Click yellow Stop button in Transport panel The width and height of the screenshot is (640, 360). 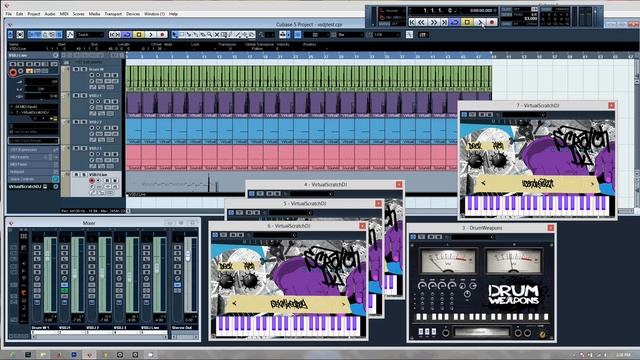click(467, 22)
